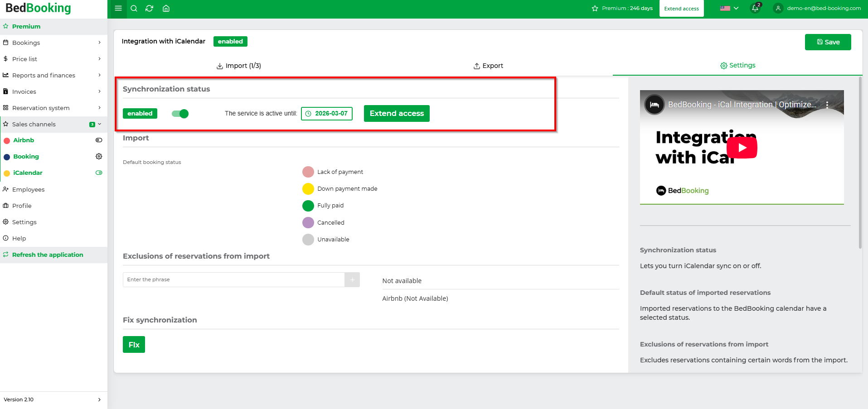This screenshot has height=409, width=868.
Task: Click the Help info icon in sidebar
Action: click(x=5, y=238)
